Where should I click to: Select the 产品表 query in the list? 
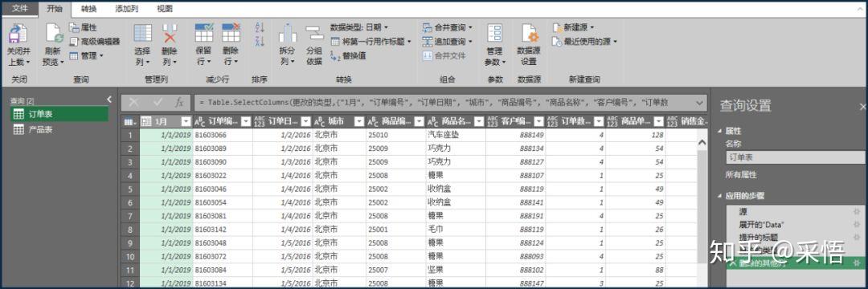point(59,129)
